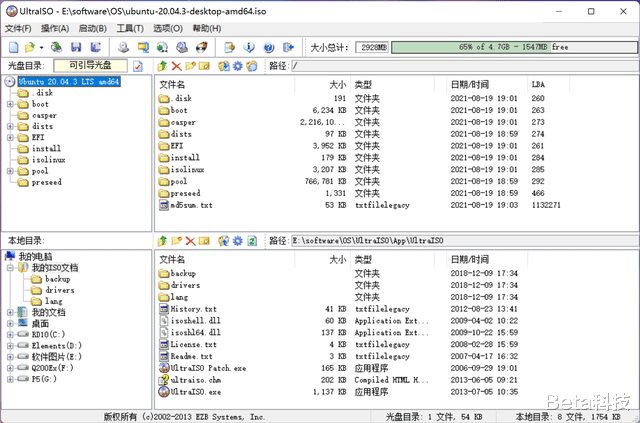
Task: Click Extract icon in ISO pane toolbar
Action: pos(224,66)
